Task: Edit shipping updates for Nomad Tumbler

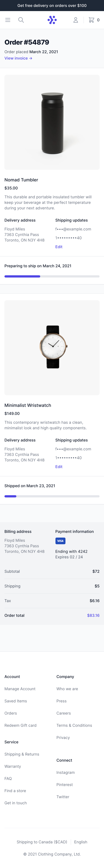Action: 59,247
